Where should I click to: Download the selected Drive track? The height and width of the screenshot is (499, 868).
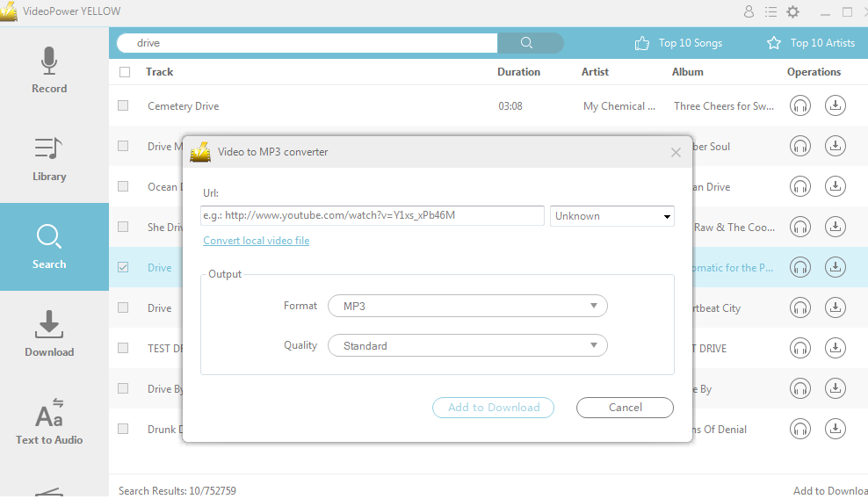(835, 267)
